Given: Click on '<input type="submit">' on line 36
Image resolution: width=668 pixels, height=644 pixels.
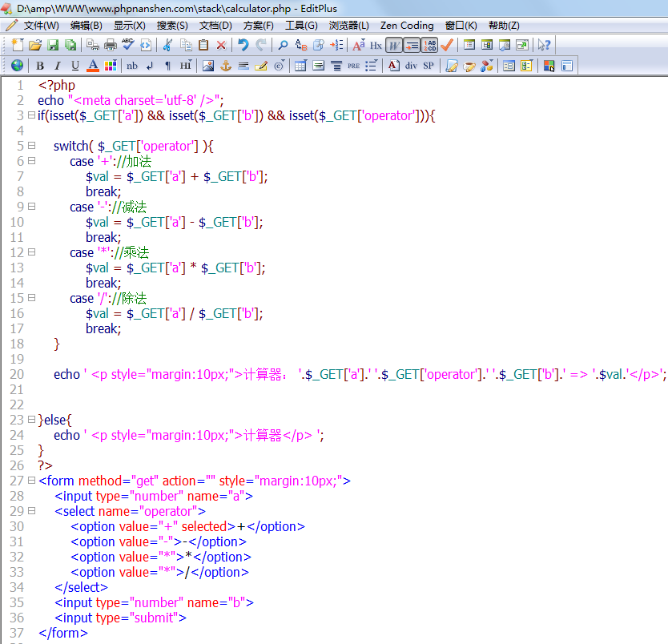Looking at the screenshot, I should 121,618.
